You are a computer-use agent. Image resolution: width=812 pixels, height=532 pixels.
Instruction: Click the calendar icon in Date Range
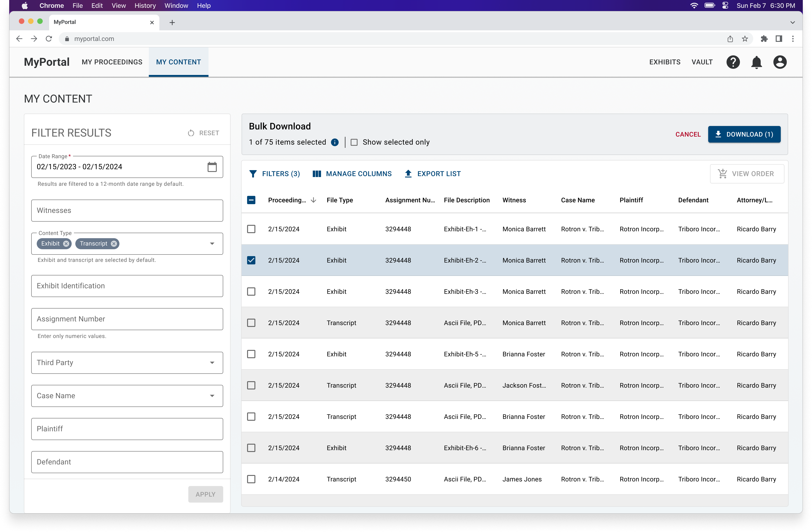(212, 167)
